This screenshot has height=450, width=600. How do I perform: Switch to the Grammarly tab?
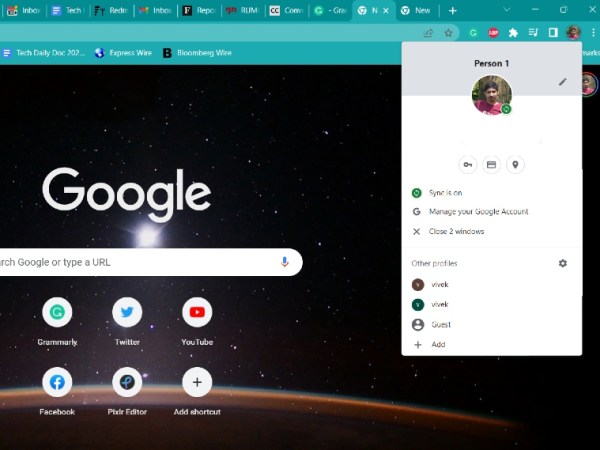[330, 11]
